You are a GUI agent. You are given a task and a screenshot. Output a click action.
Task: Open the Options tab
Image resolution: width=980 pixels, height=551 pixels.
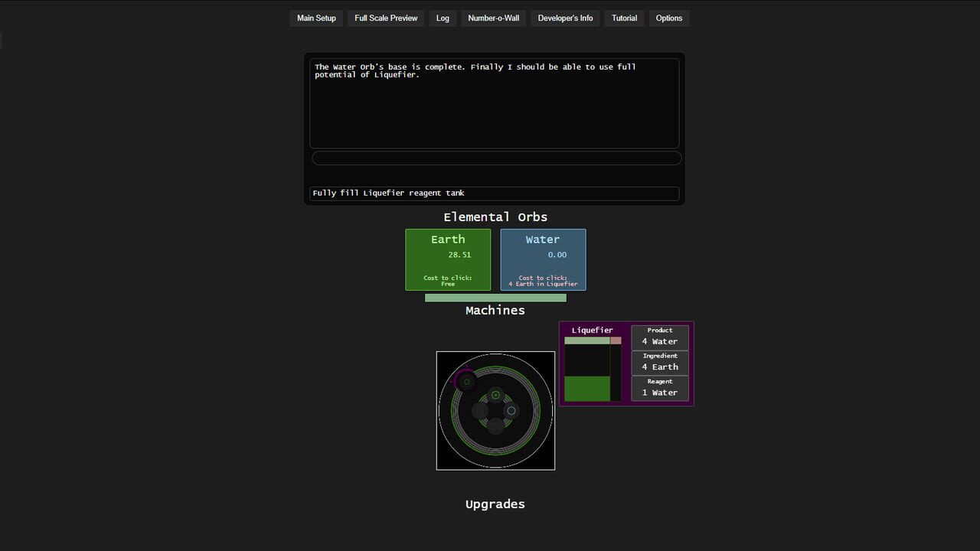668,18
